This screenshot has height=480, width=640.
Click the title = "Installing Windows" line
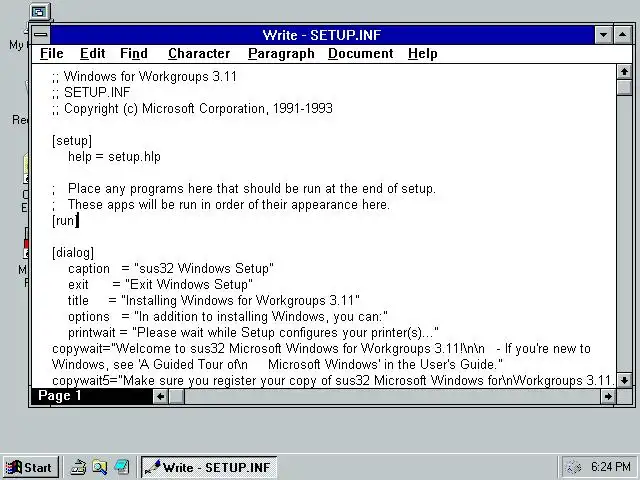(213, 301)
